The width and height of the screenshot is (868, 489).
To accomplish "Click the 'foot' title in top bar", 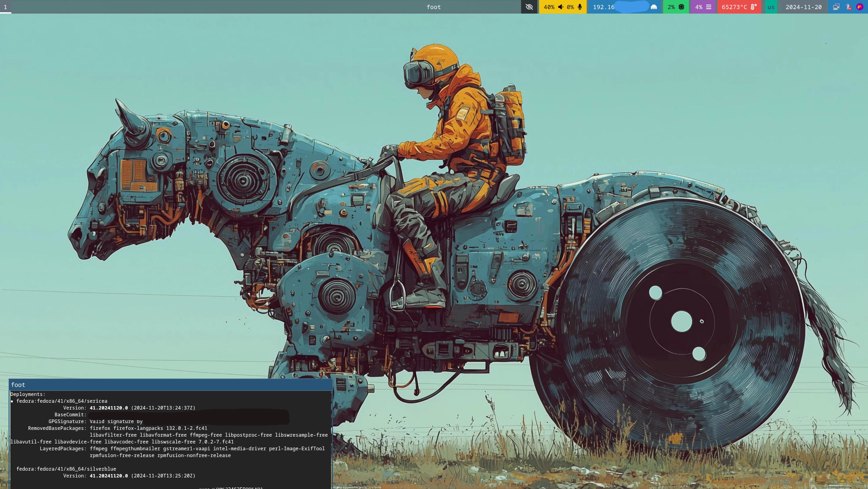I will tap(433, 7).
